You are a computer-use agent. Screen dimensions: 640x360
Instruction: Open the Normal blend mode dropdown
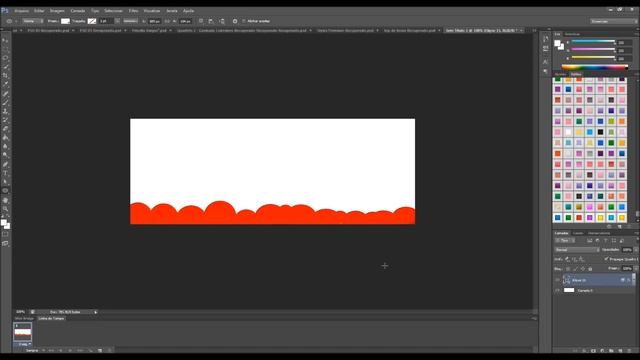coord(577,249)
